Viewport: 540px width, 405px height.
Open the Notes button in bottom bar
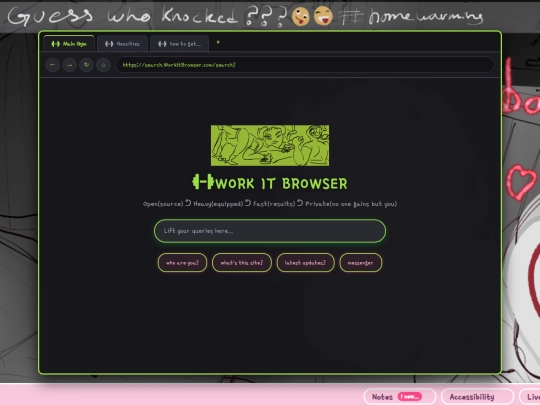coord(400,397)
